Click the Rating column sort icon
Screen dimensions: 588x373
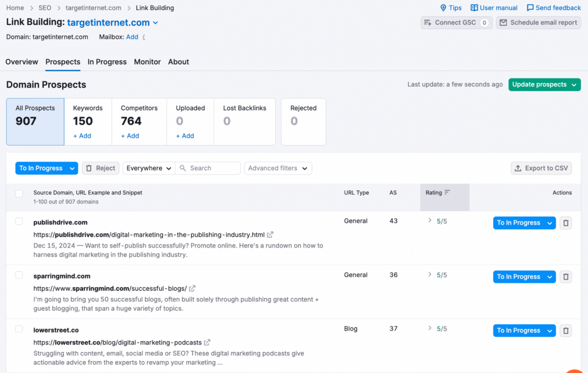447,193
